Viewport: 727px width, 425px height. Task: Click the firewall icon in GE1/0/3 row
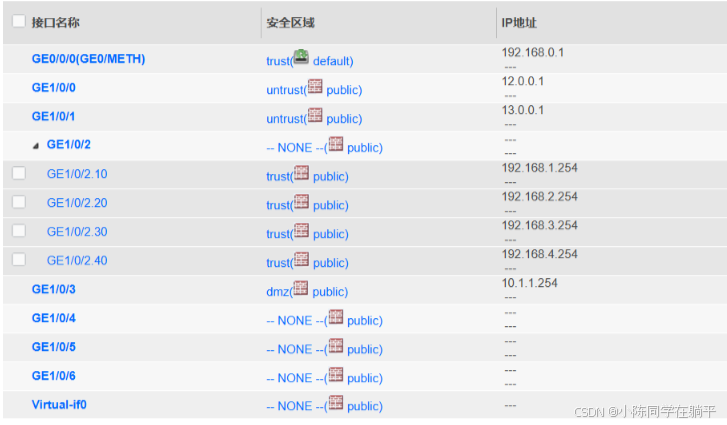pyautogui.click(x=300, y=288)
